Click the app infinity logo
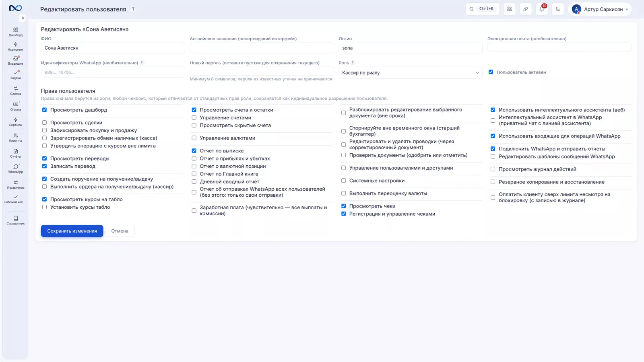 point(15,8)
